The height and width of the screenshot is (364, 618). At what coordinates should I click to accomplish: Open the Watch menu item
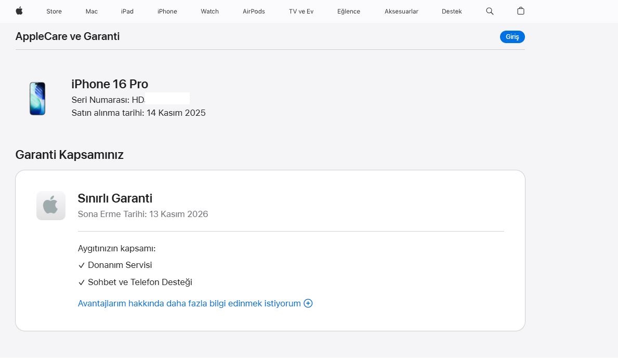pos(210,11)
